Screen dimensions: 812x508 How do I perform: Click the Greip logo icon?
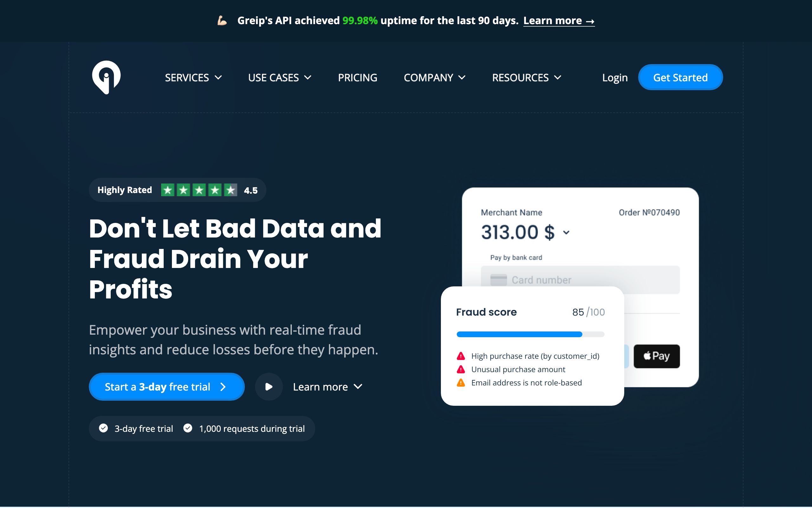106,77
